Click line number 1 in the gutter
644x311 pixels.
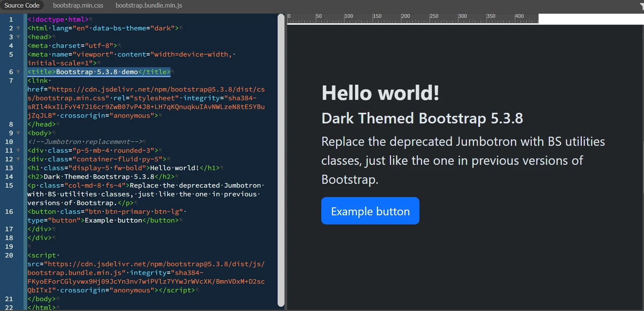point(11,19)
